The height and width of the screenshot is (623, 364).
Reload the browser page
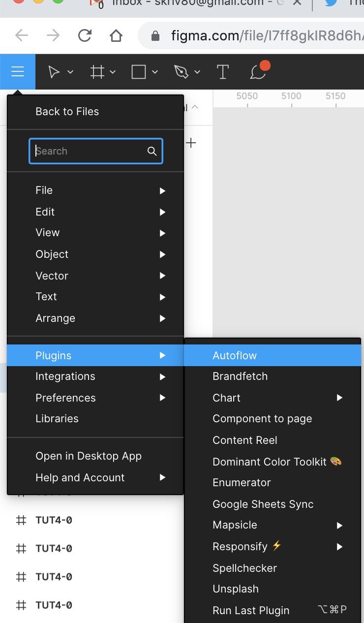click(85, 35)
